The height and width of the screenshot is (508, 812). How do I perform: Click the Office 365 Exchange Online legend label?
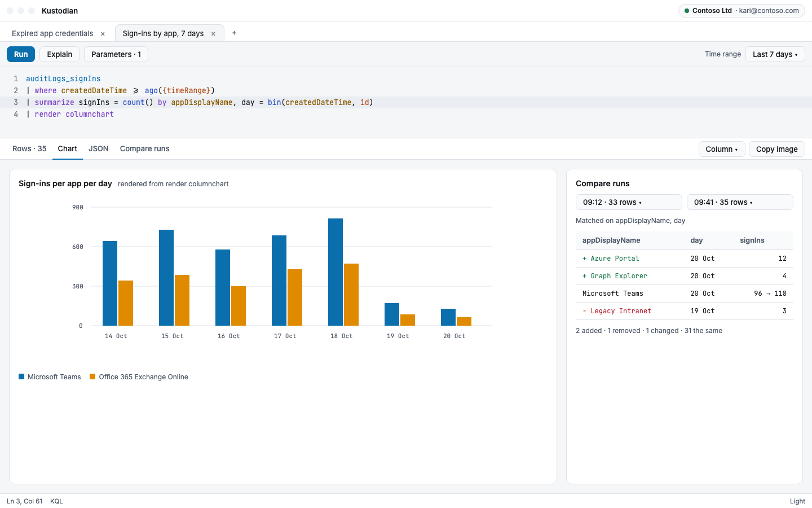[143, 377]
